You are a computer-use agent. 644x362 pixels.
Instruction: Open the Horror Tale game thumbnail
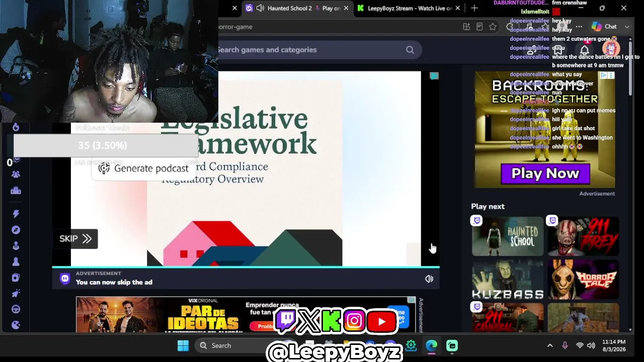click(583, 280)
